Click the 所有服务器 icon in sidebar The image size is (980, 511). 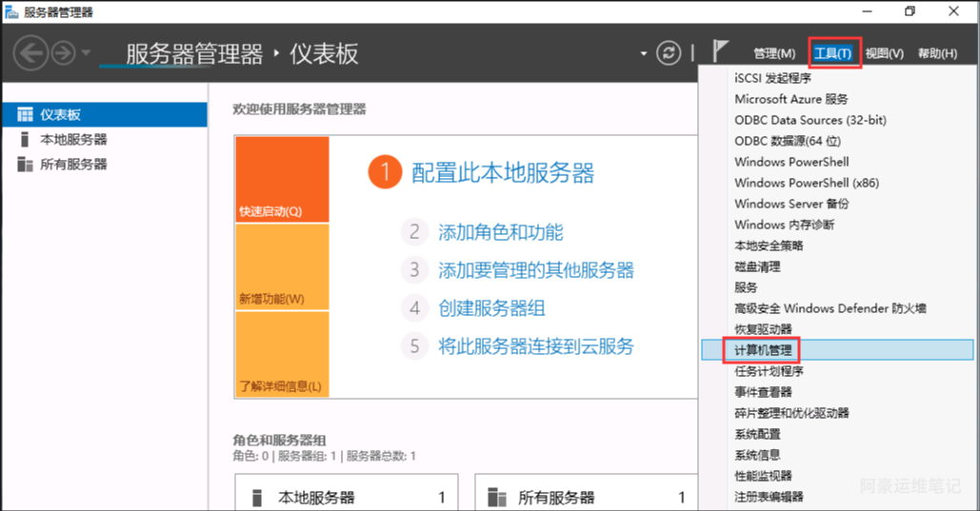[x=25, y=165]
